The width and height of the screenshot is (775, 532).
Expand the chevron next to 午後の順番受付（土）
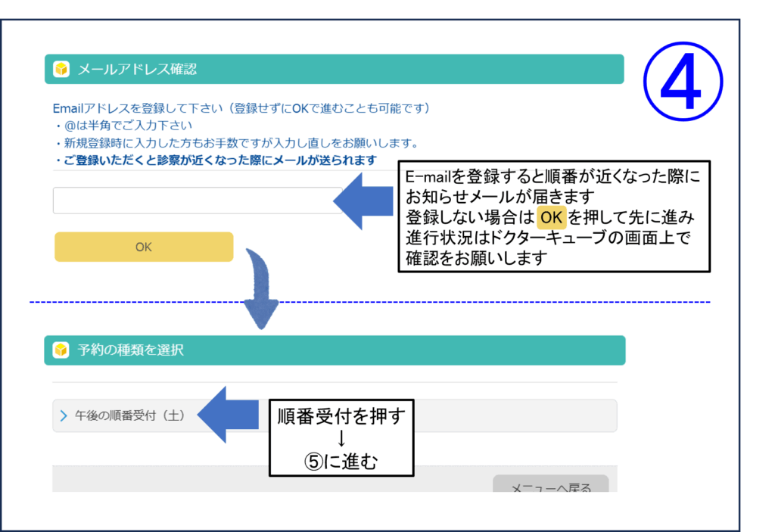[x=64, y=416]
